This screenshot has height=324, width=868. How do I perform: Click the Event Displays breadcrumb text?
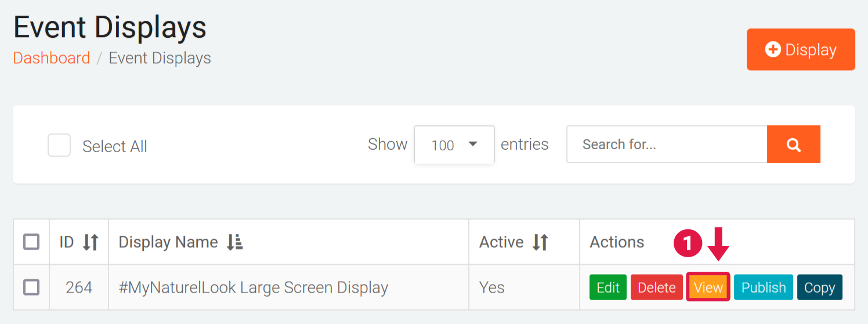point(160,58)
